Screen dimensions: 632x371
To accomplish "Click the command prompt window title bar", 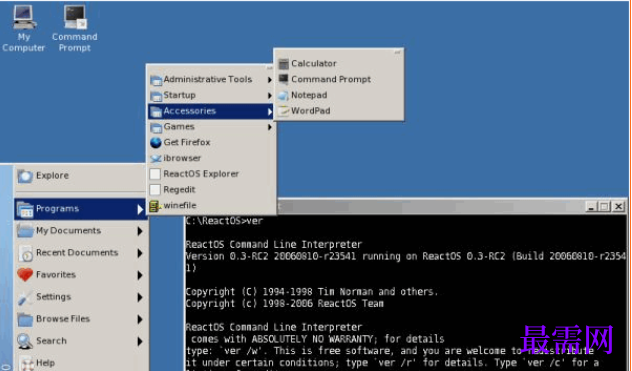I will [x=431, y=207].
